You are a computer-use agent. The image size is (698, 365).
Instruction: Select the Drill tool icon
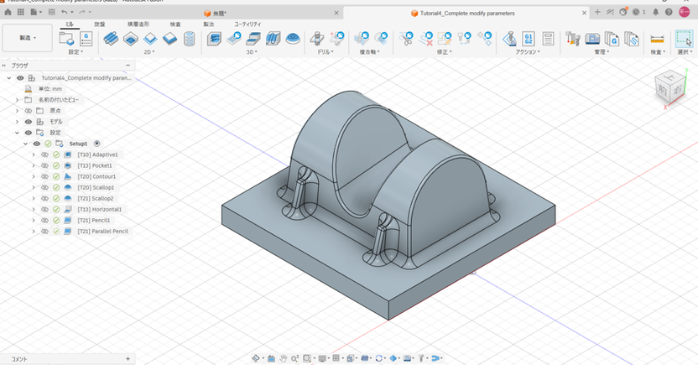pos(317,39)
